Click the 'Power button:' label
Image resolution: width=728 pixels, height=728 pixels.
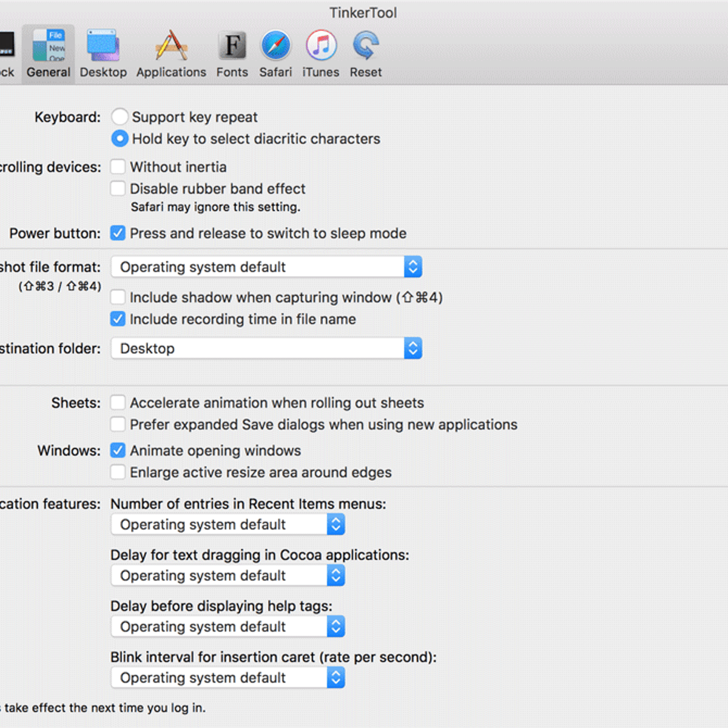click(x=55, y=234)
